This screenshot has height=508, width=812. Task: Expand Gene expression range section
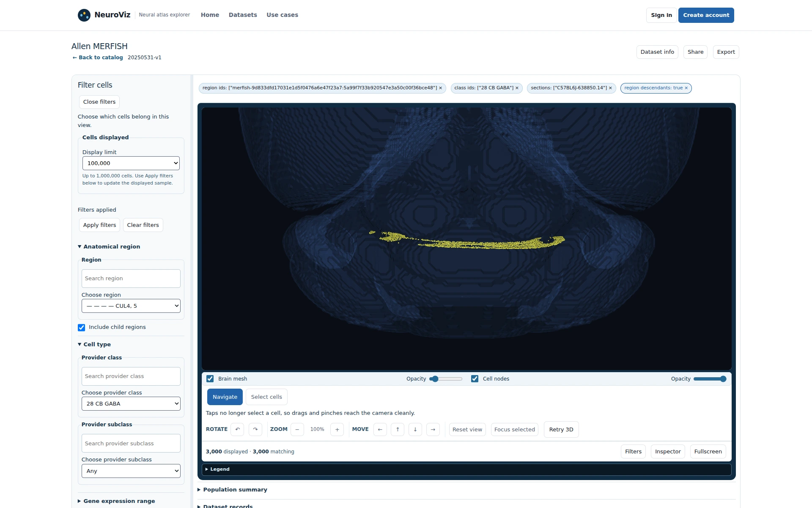116,501
